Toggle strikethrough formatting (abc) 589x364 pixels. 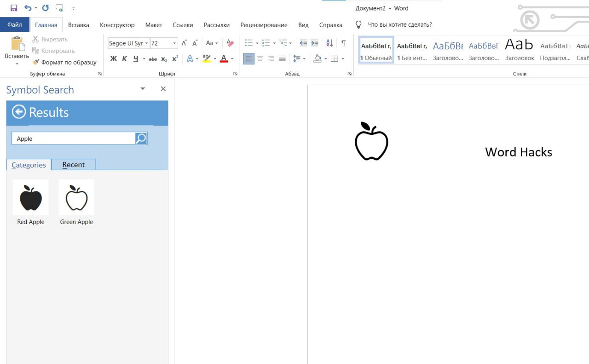click(153, 59)
